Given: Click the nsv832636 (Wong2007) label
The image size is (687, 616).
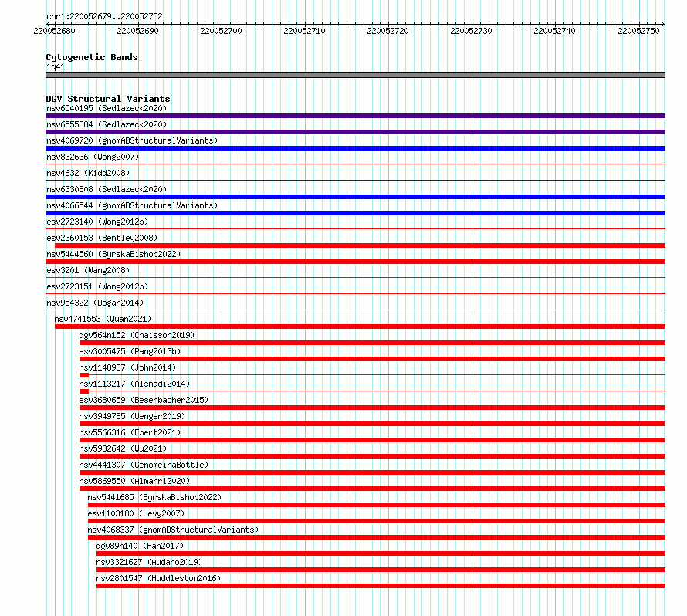Looking at the screenshot, I should click(93, 157).
